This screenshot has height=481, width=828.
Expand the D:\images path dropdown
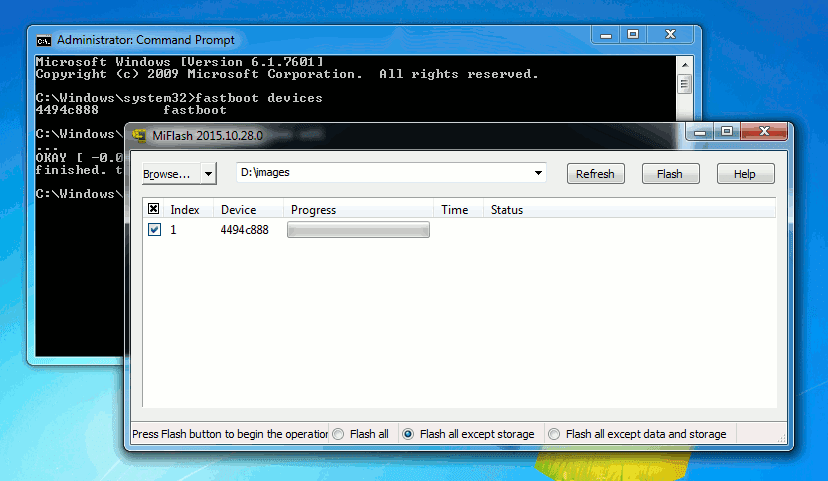(538, 173)
